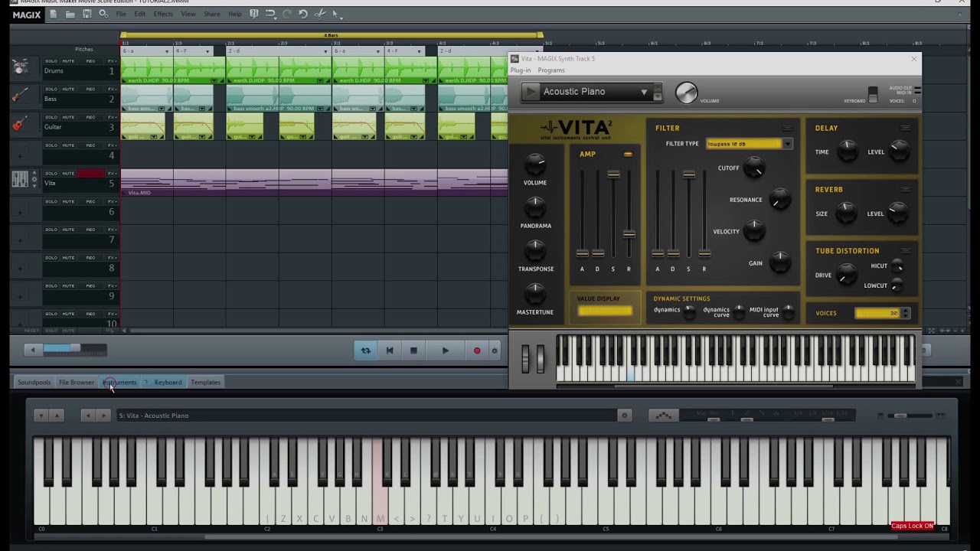Screen dimensions: 980x551
Task: Arm REC on the Guitar track
Action: 90,117
